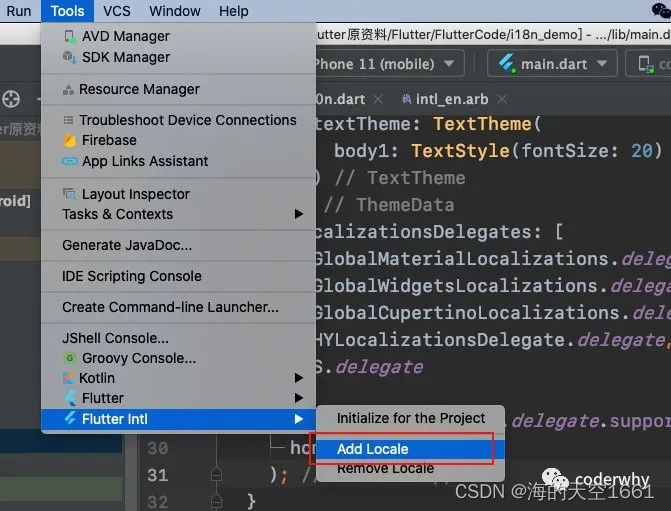This screenshot has width=671, height=511.
Task: Launch Layout Inspector
Action: [x=178, y=194]
